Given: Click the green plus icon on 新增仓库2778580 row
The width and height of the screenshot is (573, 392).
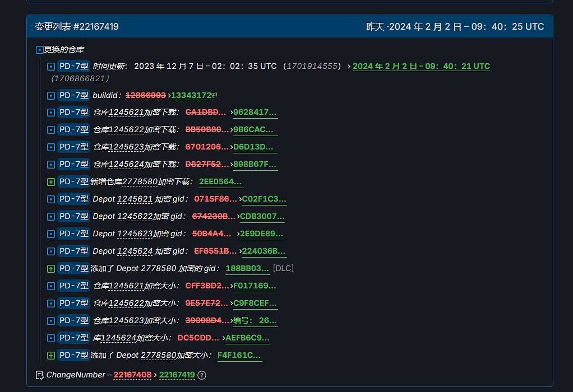Looking at the screenshot, I should 50,181.
